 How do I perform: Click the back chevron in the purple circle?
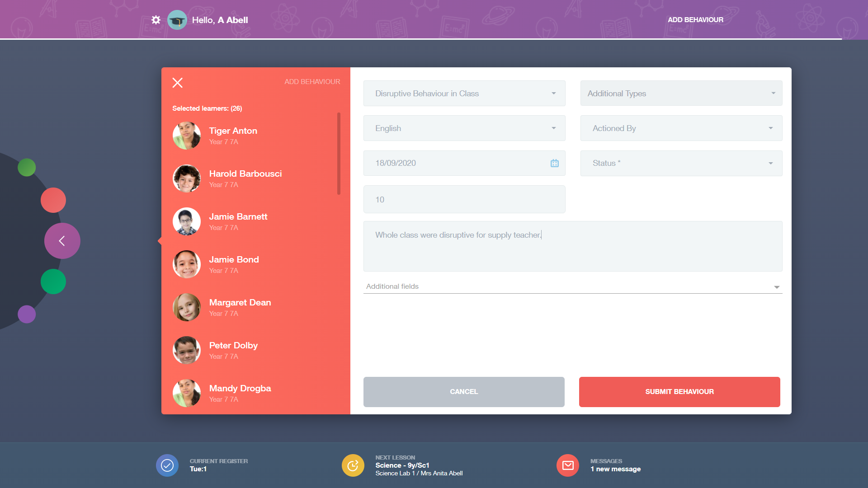(62, 240)
